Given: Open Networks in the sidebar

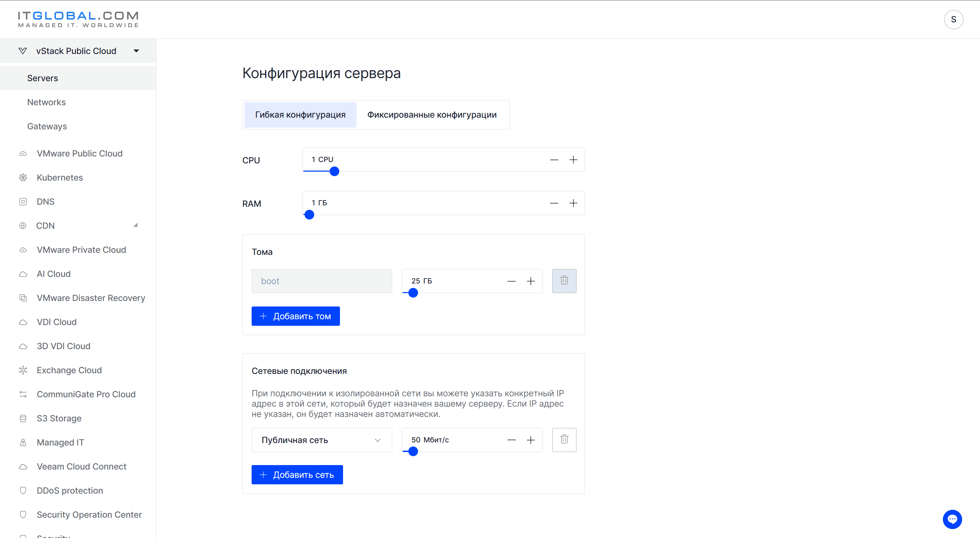Looking at the screenshot, I should 46,102.
